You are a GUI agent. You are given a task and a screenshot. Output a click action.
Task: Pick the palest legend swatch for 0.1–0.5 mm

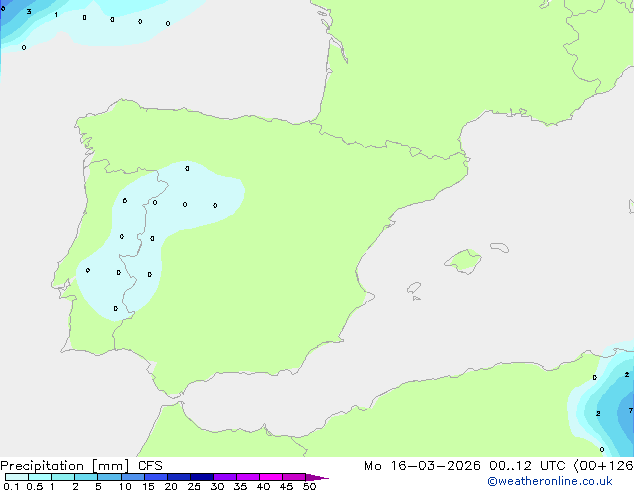pyautogui.click(x=17, y=477)
